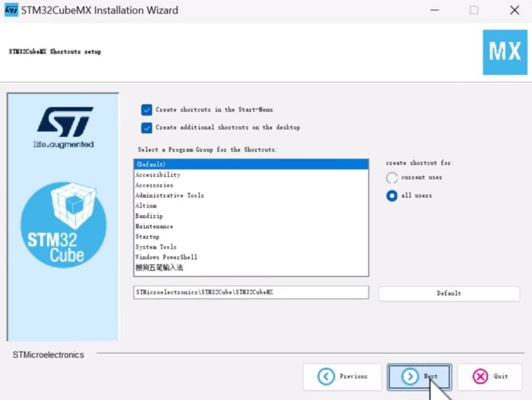Select Maintenance in program group list
The image size is (532, 400).
click(251, 226)
